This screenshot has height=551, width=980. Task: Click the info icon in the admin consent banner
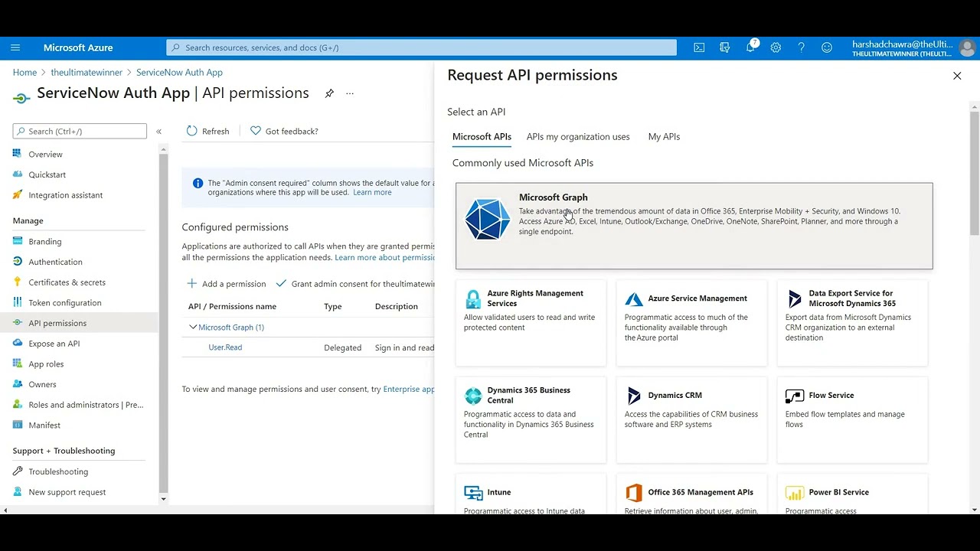click(x=198, y=183)
